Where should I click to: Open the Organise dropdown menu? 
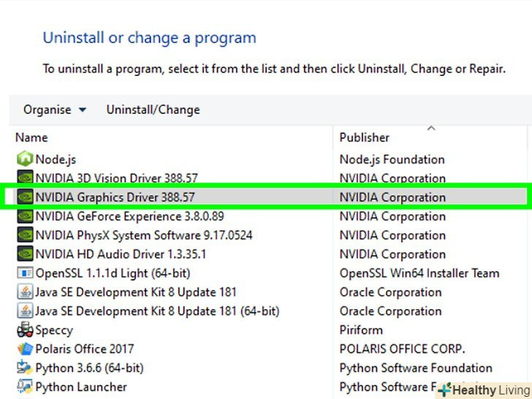coord(55,110)
